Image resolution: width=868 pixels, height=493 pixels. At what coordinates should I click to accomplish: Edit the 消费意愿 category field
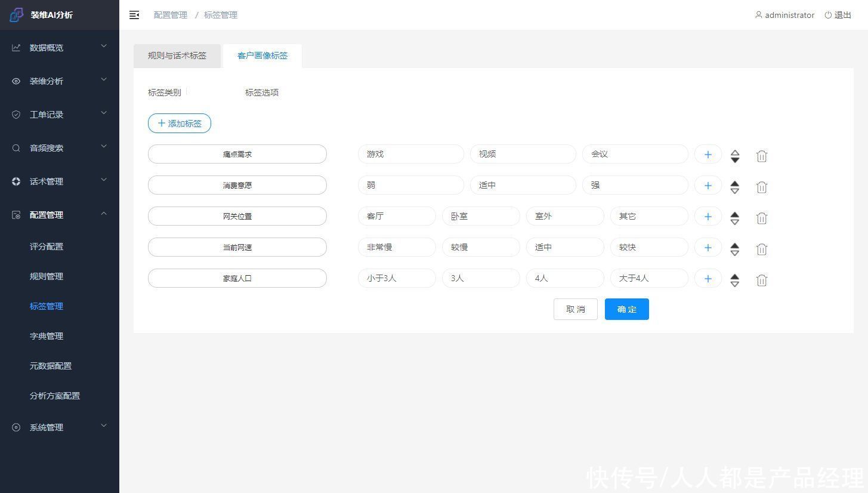(x=237, y=185)
